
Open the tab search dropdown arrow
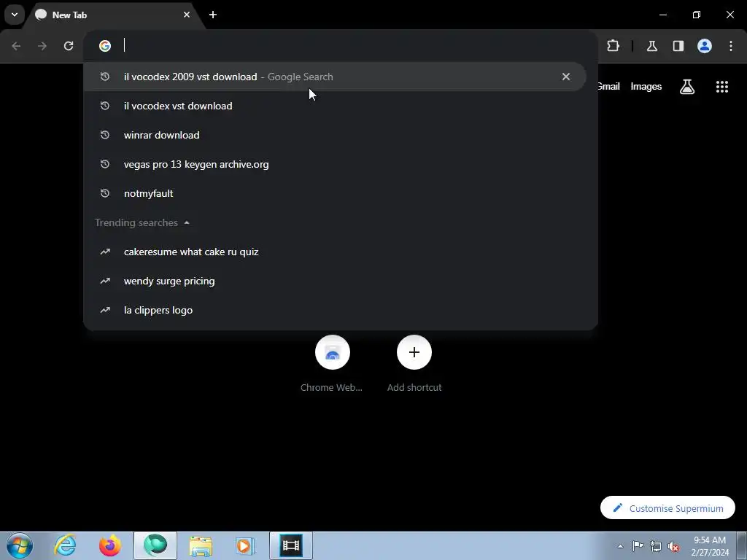tap(15, 15)
